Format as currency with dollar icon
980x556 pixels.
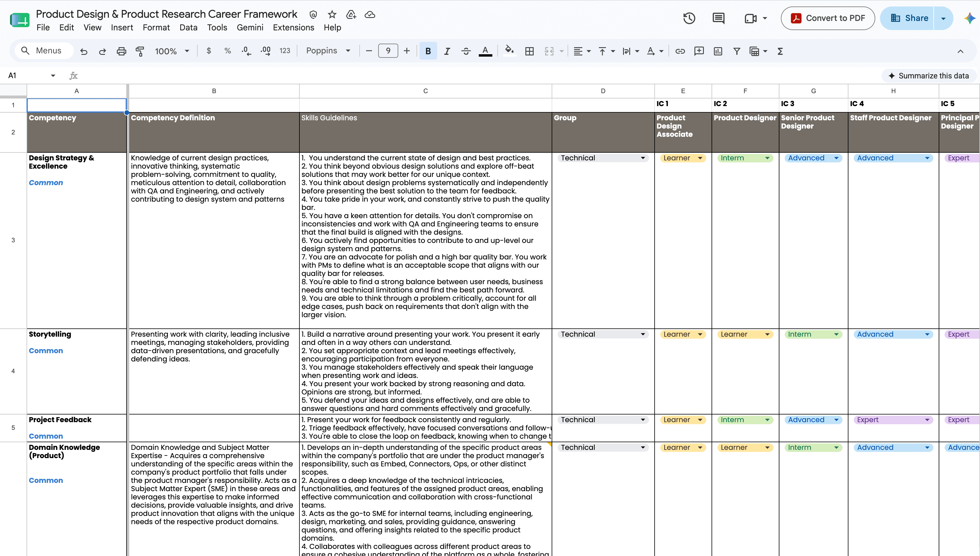click(209, 51)
